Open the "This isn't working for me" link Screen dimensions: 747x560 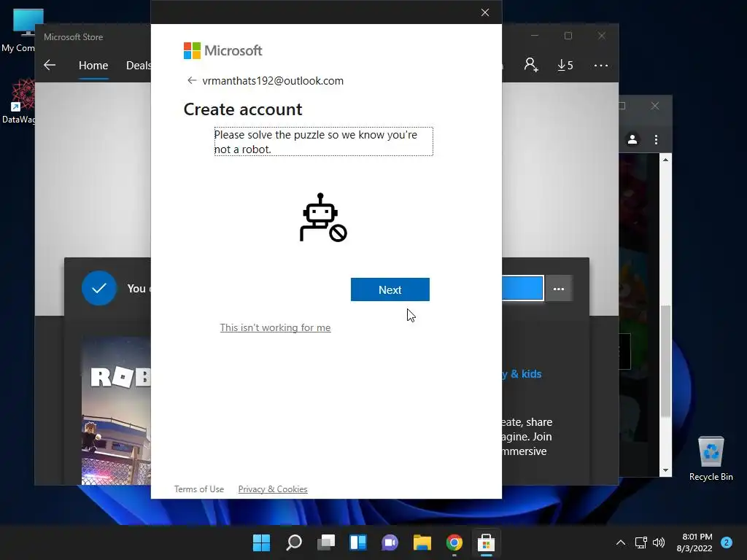(275, 327)
